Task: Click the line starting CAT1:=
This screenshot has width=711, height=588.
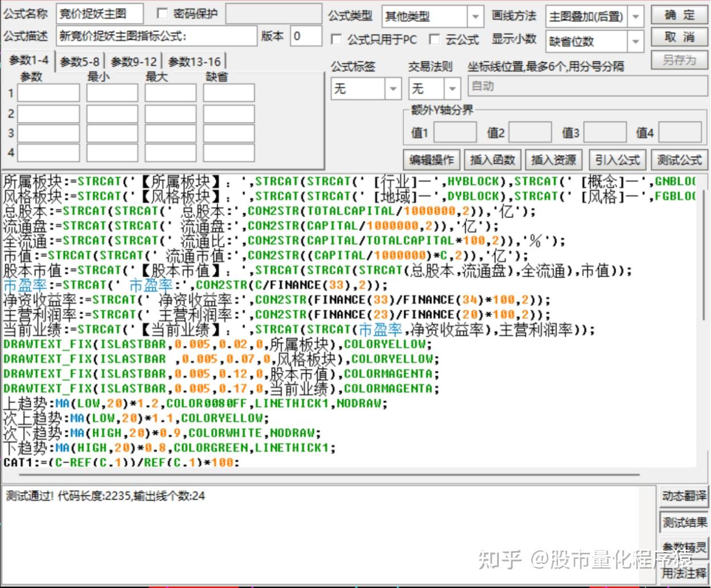Action: [x=121, y=462]
